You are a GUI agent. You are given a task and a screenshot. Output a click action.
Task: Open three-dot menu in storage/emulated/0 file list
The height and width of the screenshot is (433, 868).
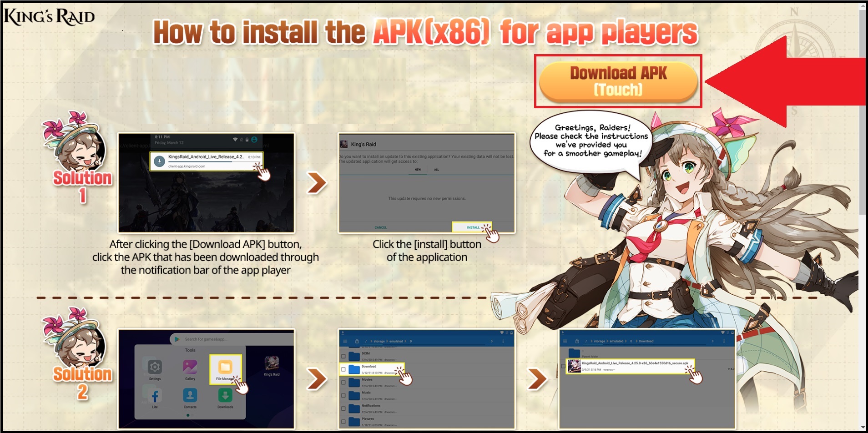pos(503,341)
